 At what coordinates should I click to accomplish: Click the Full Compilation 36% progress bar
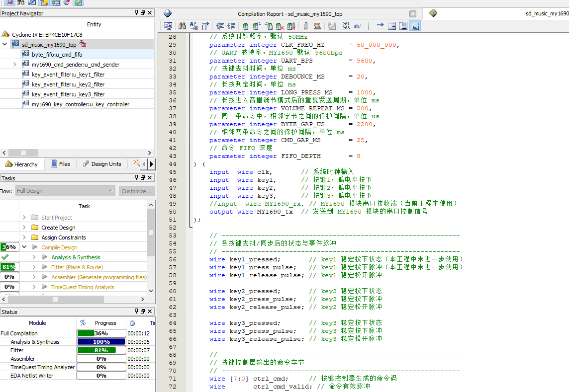click(101, 333)
